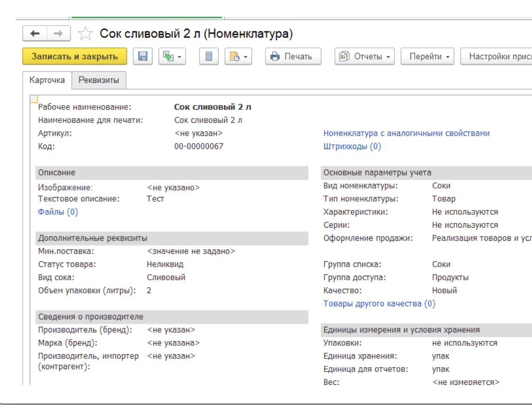Click the Файлы (0) link

[58, 212]
